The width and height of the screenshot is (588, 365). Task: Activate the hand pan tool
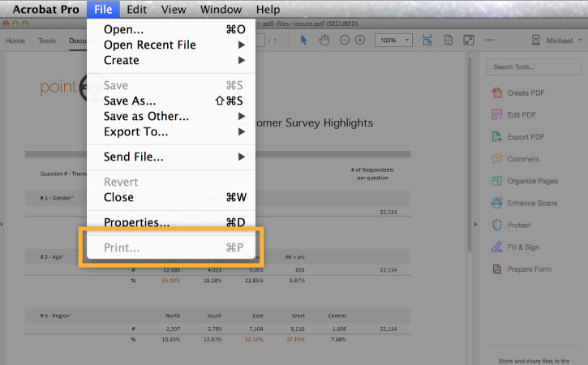[x=324, y=40]
